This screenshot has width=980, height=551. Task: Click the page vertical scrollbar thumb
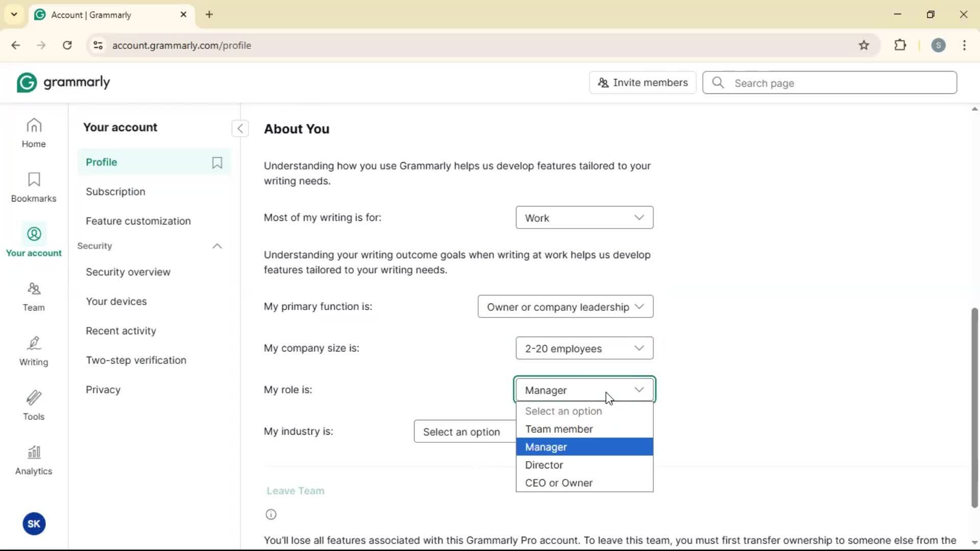tap(974, 408)
